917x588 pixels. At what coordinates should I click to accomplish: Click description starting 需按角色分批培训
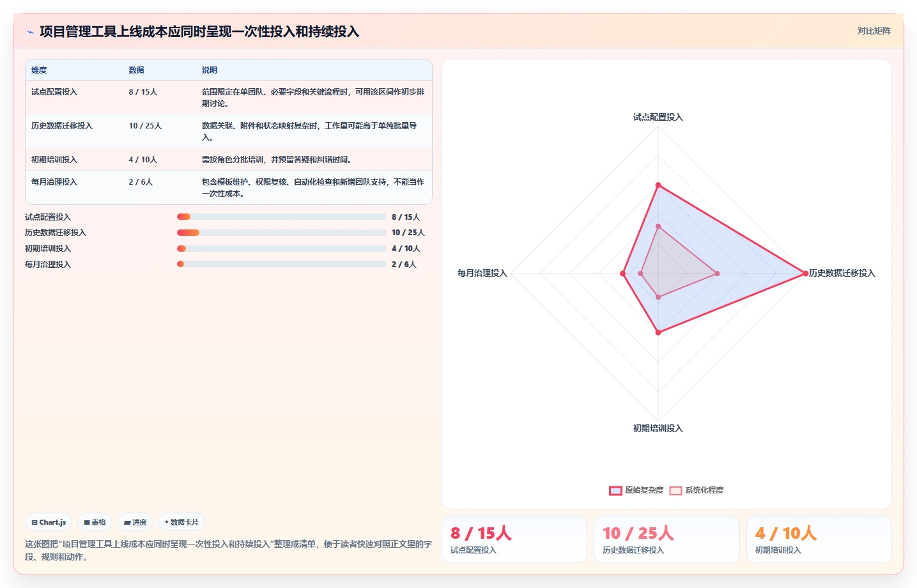click(x=277, y=160)
